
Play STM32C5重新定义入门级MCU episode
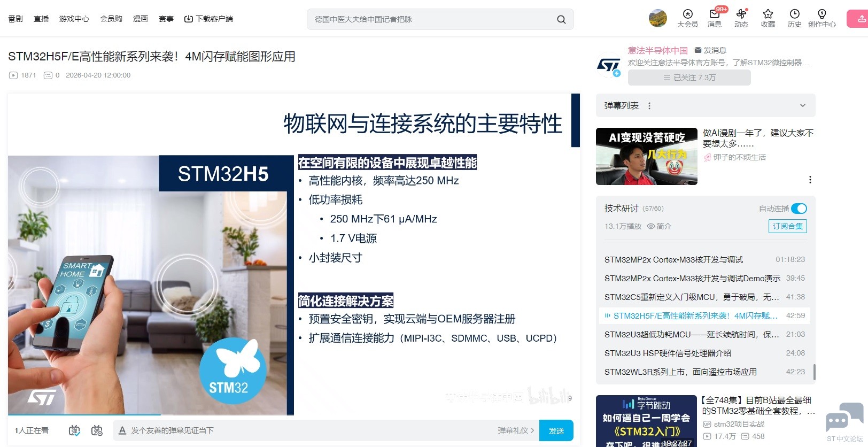click(x=704, y=297)
